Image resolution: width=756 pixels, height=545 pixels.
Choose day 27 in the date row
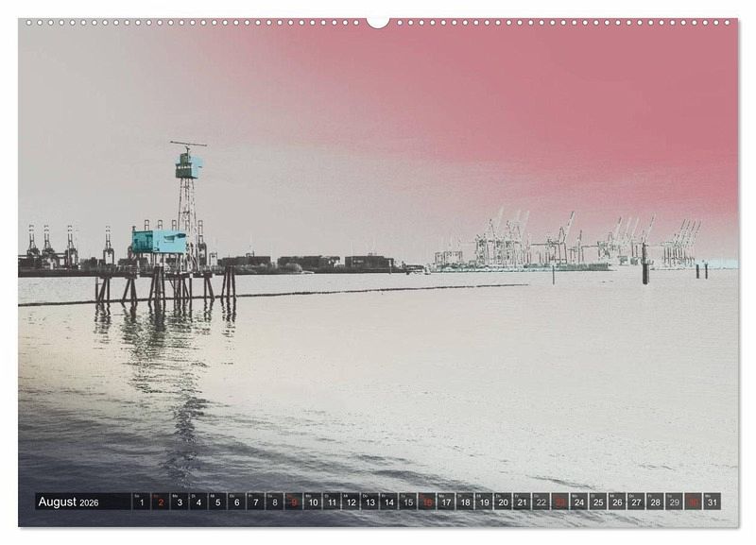coord(636,502)
